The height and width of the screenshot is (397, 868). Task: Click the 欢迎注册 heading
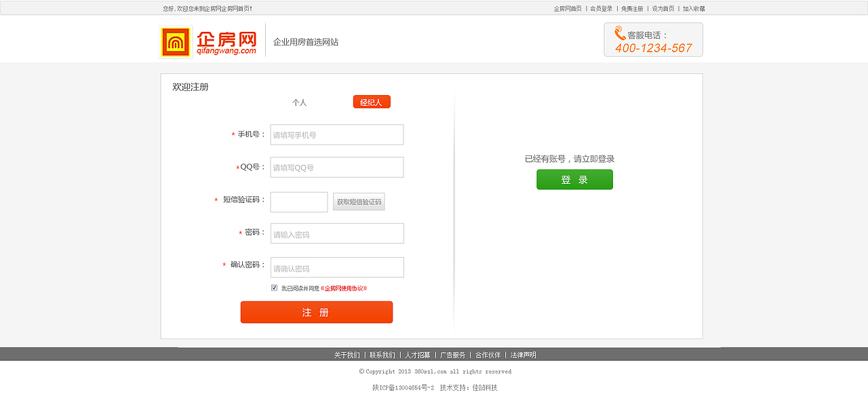coord(191,87)
